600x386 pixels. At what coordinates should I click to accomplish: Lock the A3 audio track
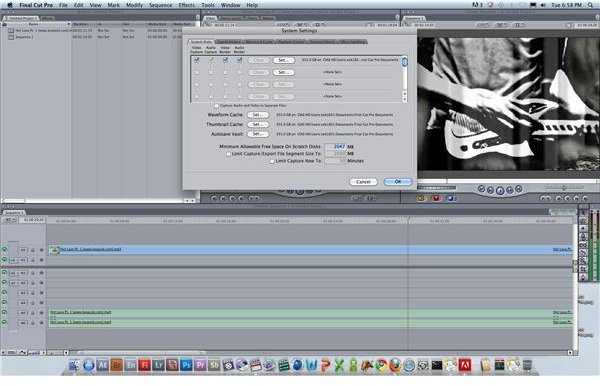33,293
